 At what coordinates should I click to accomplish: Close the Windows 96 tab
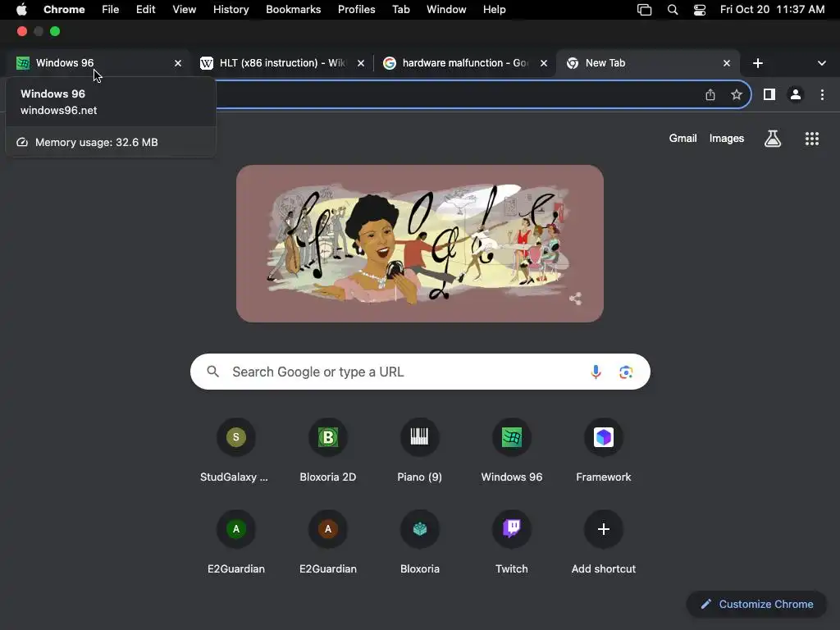[178, 63]
